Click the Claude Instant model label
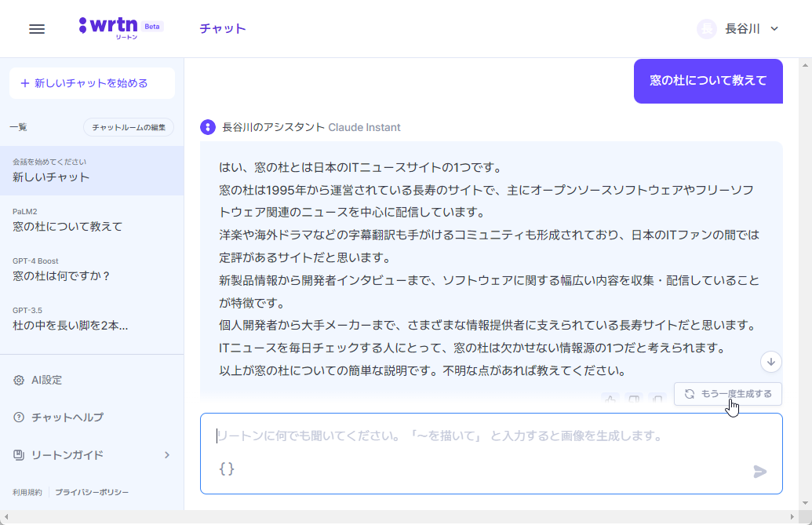This screenshot has height=525, width=812. 364,127
